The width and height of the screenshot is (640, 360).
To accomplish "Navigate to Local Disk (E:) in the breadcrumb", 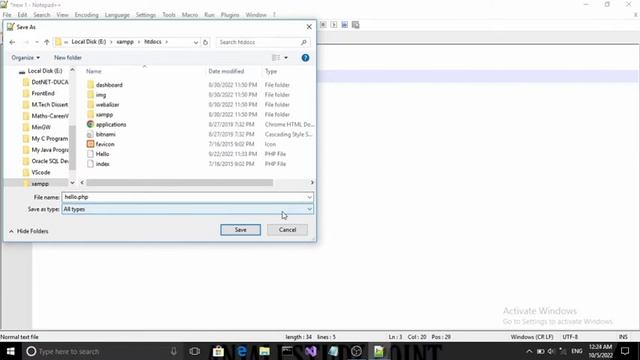I will click(89, 42).
